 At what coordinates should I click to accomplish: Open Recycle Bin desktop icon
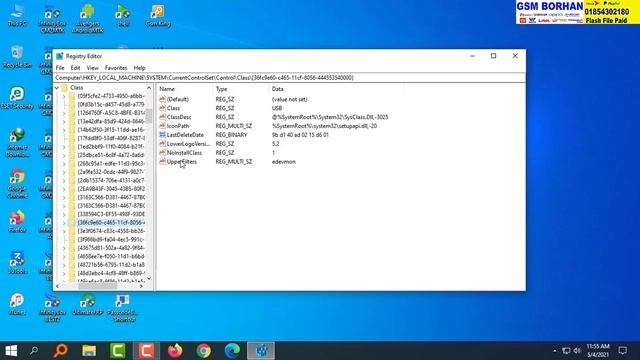tap(17, 57)
